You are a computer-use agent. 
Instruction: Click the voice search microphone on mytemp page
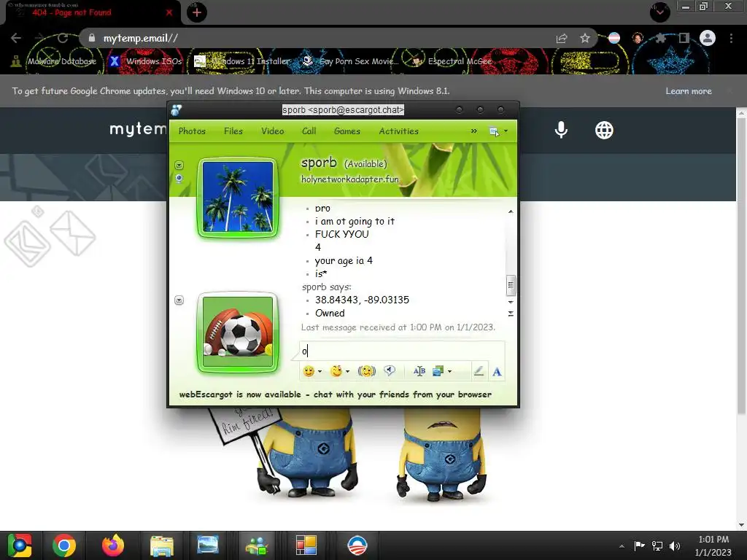(x=561, y=130)
